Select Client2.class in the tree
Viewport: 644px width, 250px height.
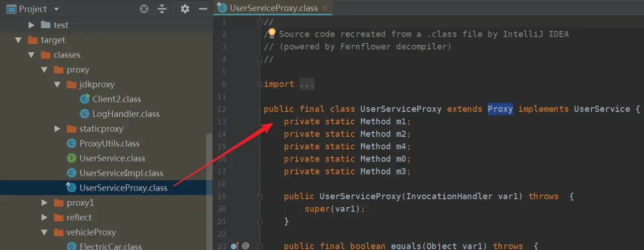tap(117, 99)
